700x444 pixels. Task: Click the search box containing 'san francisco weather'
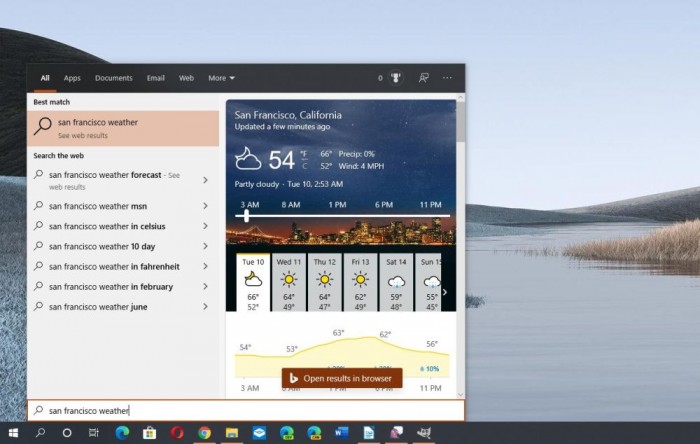coord(245,411)
